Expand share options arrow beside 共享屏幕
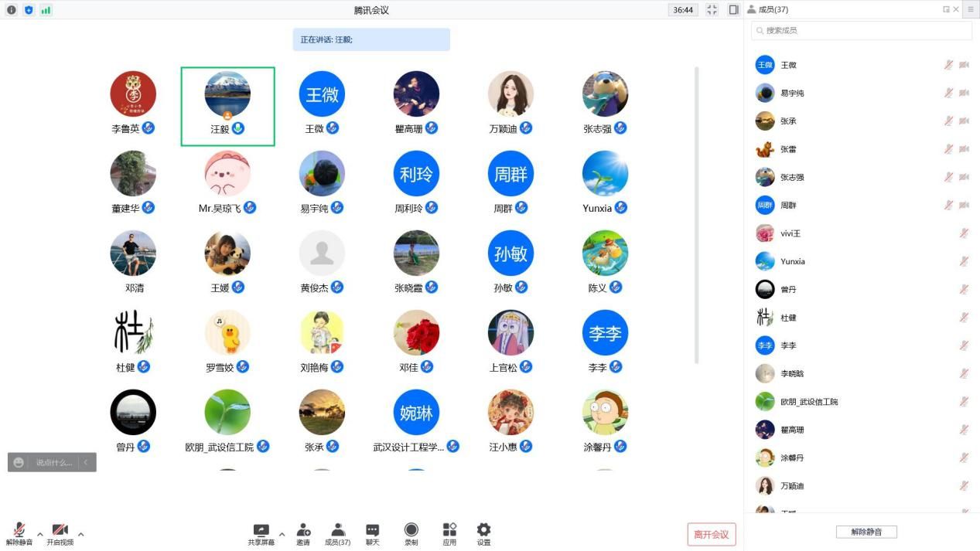 click(282, 534)
